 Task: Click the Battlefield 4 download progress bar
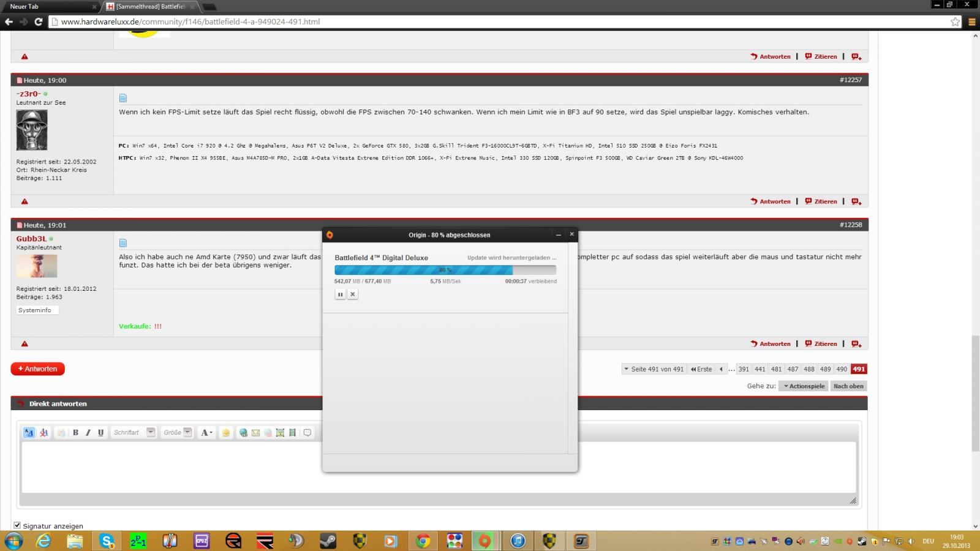coord(445,270)
